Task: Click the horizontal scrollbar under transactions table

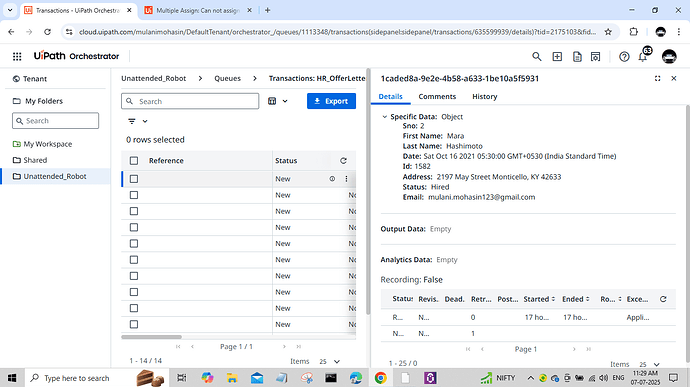Action: click(151, 337)
